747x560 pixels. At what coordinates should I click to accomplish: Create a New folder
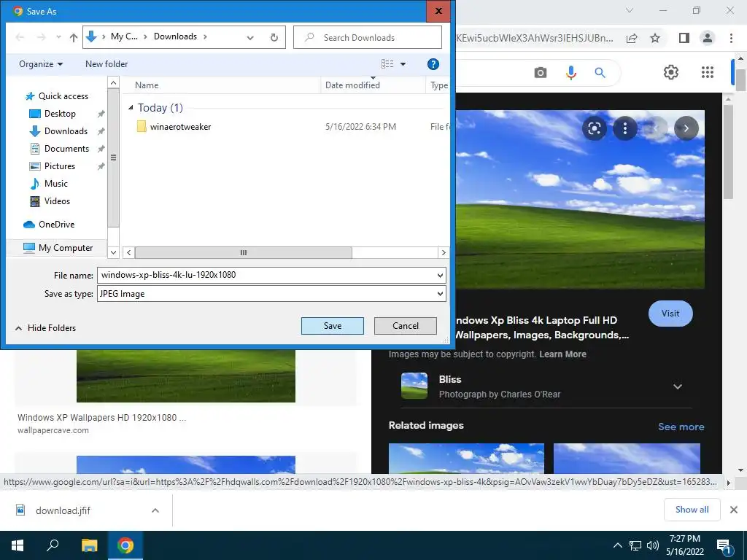pyautogui.click(x=107, y=64)
